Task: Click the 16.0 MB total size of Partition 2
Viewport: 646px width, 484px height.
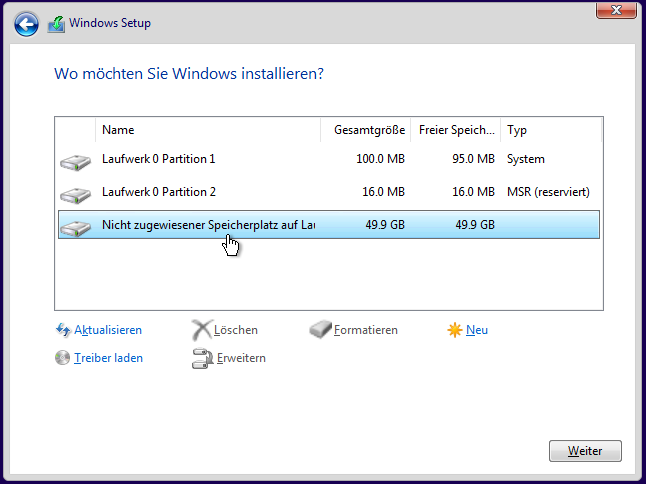Action: [x=383, y=192]
